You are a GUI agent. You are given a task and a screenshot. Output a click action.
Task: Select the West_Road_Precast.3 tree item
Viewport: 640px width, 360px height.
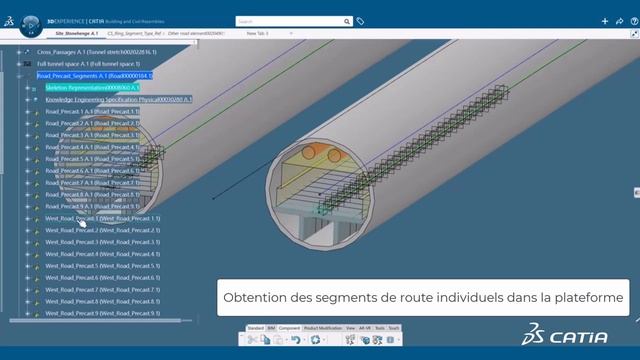point(102,242)
